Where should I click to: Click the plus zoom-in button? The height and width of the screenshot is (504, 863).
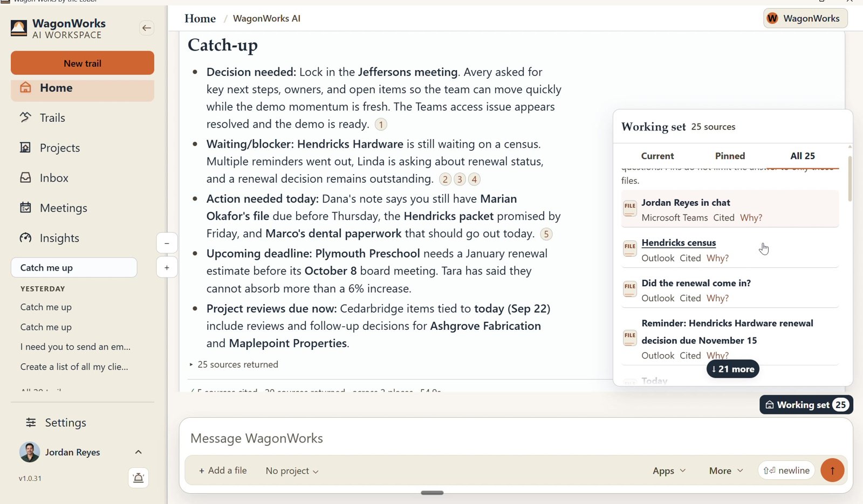tap(167, 268)
